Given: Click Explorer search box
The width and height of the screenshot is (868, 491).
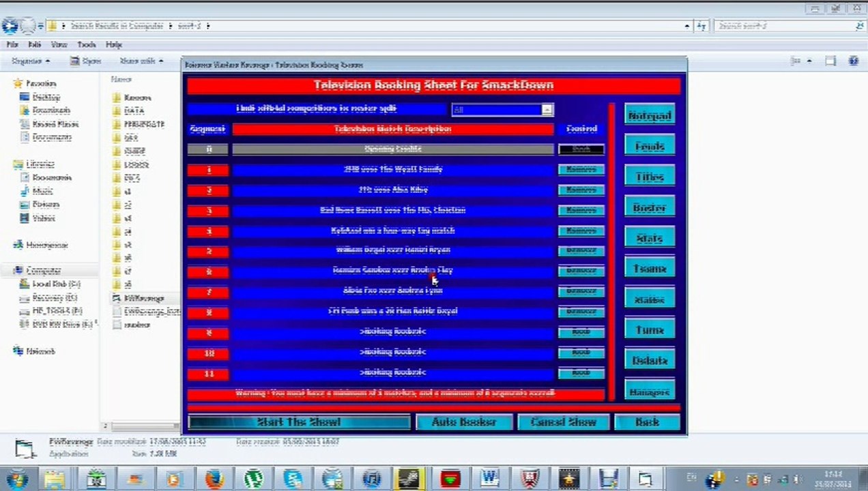Looking at the screenshot, I should (x=790, y=26).
